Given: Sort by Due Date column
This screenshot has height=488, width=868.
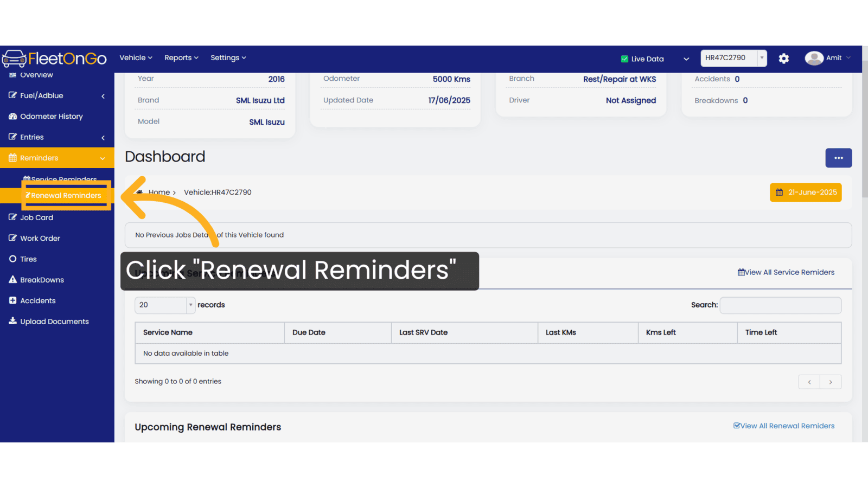Looking at the screenshot, I should 337,332.
